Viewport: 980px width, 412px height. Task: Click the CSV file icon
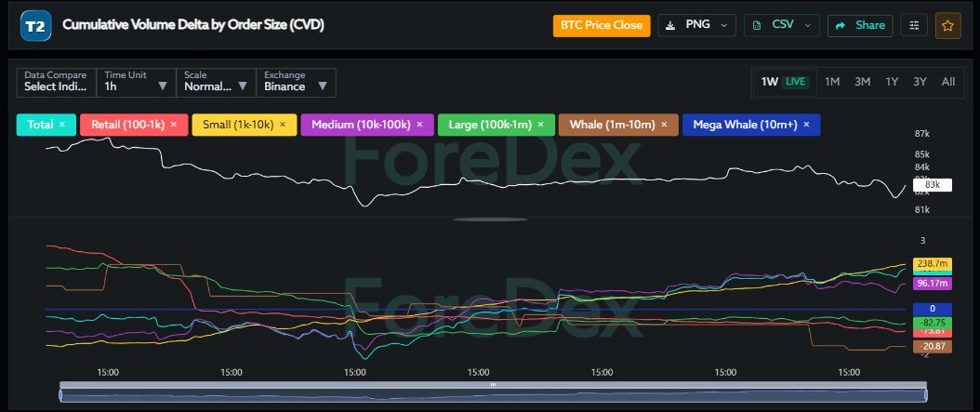tap(757, 26)
